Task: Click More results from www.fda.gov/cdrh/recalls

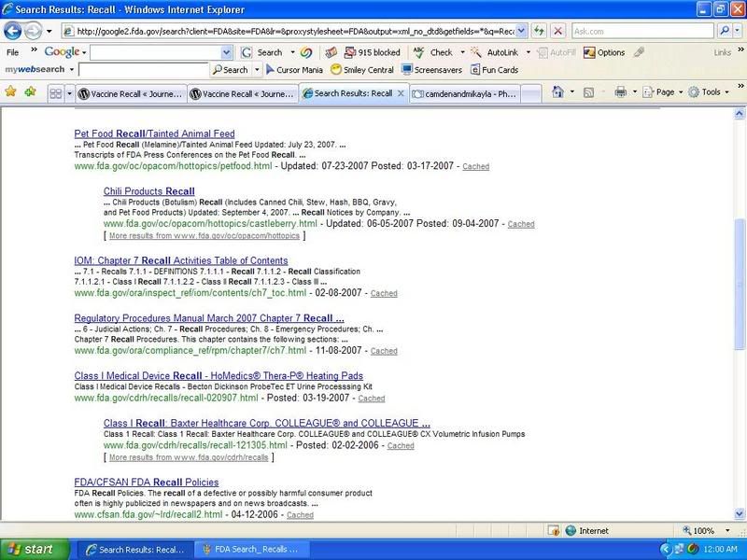Action: tap(189, 457)
